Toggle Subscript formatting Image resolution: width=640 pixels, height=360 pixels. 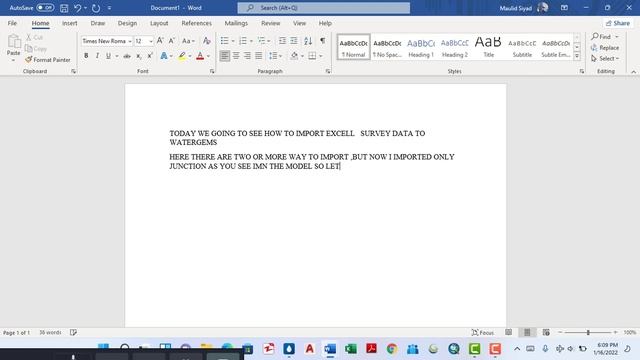(x=139, y=56)
